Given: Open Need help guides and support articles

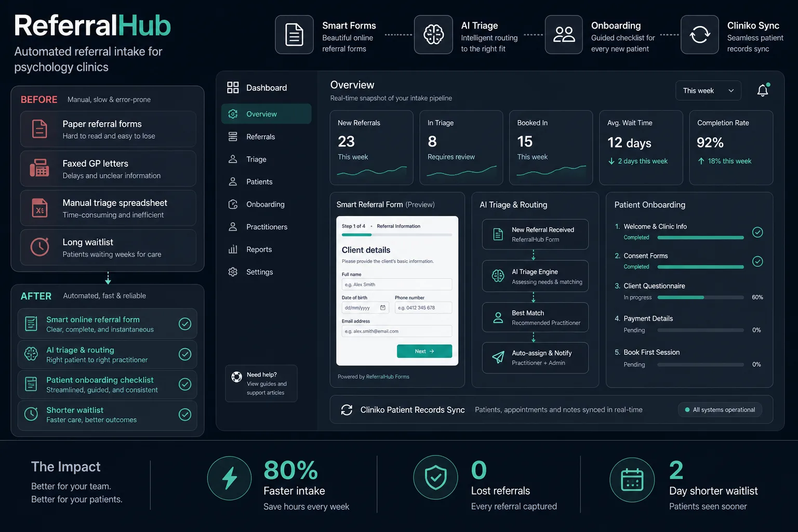Looking at the screenshot, I should [261, 383].
